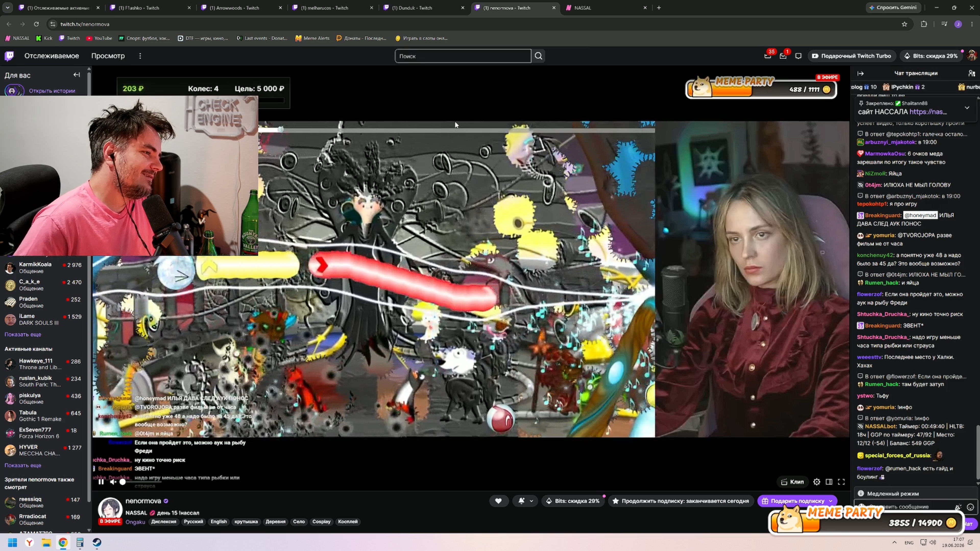Viewport: 980px width, 551px height.
Task: Expand Показать еще below the HYVER channel
Action: (23, 465)
